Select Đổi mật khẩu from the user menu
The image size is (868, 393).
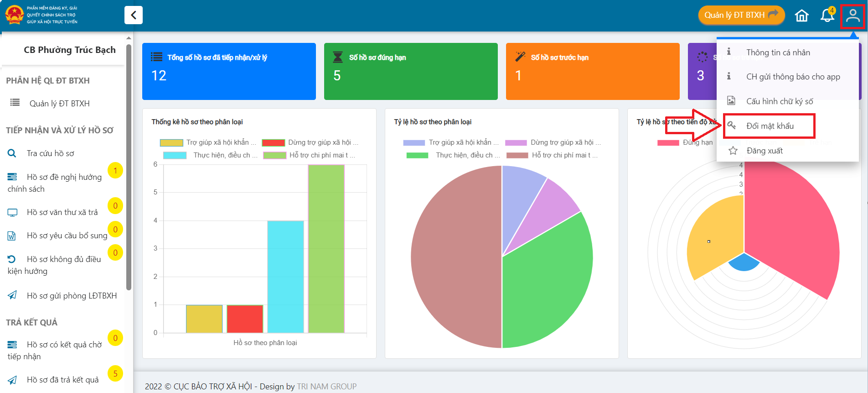click(x=770, y=126)
